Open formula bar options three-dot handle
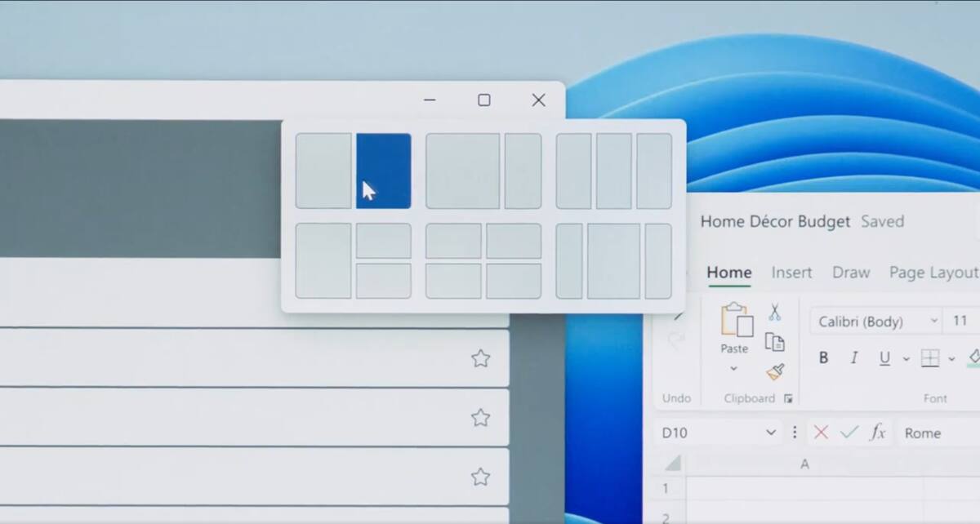Screen dimensions: 980x524 coord(795,433)
